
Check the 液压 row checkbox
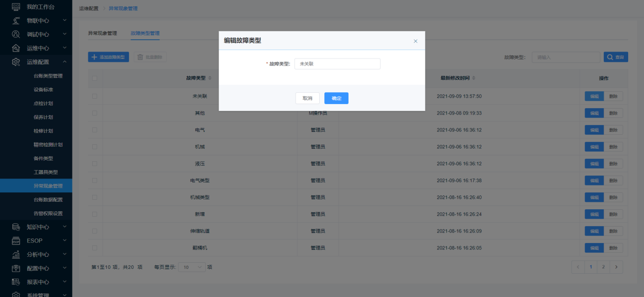(x=95, y=164)
